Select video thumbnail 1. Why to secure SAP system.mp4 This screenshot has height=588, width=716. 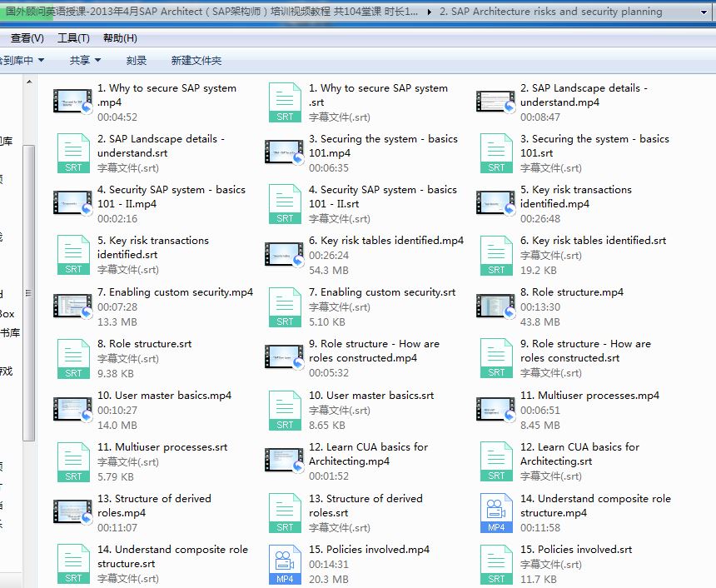tap(73, 101)
